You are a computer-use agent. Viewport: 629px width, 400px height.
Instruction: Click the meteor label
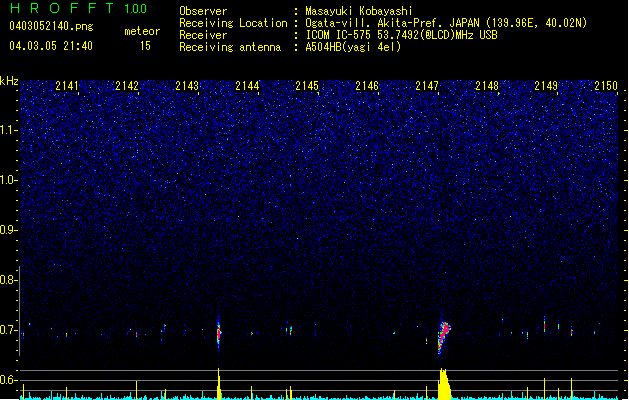coord(142,31)
